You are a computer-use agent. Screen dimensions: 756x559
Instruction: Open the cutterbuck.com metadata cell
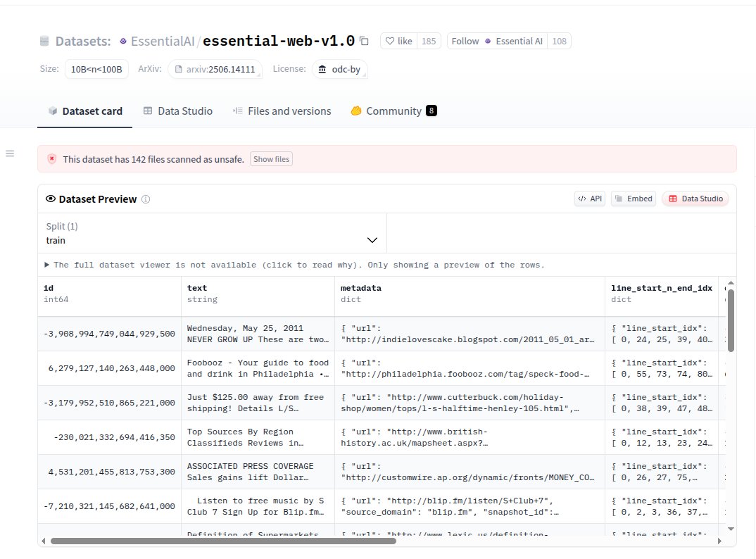[470, 403]
